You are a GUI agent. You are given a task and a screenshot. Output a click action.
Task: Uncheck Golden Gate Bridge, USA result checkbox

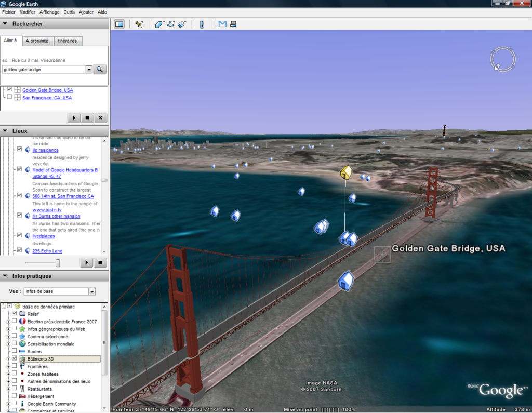[9, 89]
